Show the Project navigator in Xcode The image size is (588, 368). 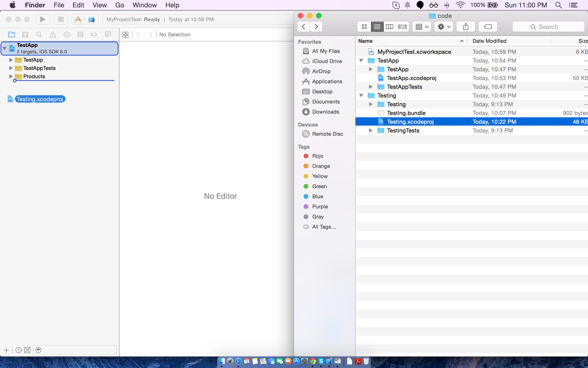(x=11, y=34)
